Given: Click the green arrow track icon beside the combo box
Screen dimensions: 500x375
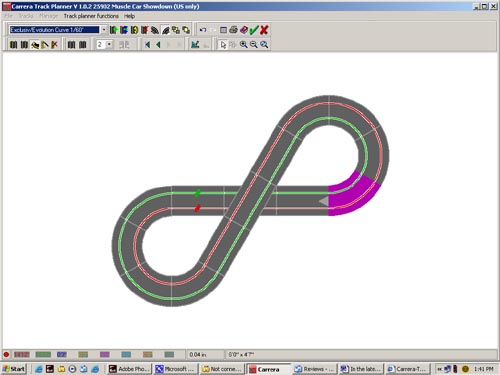Looking at the screenshot, I should [114, 30].
